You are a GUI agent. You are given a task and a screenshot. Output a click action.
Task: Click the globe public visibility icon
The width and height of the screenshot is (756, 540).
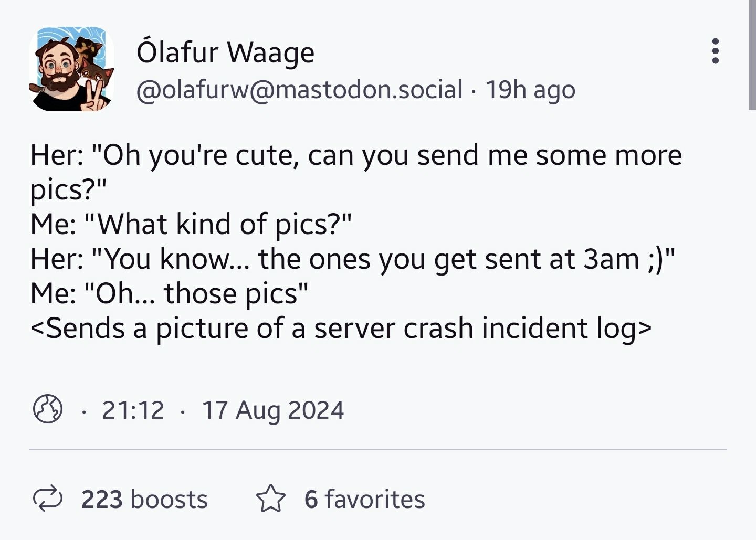tap(48, 409)
